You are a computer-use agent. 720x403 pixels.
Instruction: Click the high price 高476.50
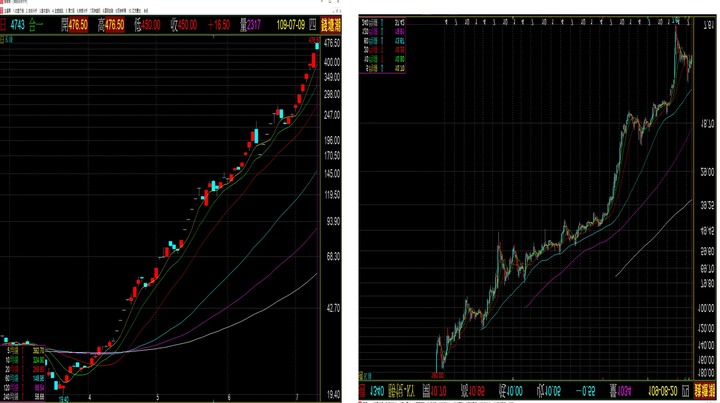[x=111, y=25]
